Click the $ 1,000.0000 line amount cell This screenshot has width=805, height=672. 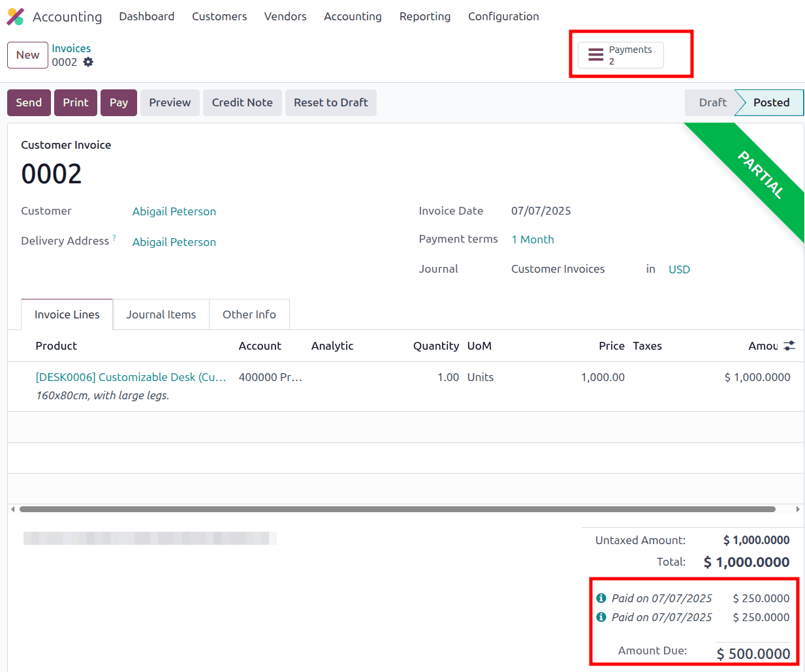[757, 377]
